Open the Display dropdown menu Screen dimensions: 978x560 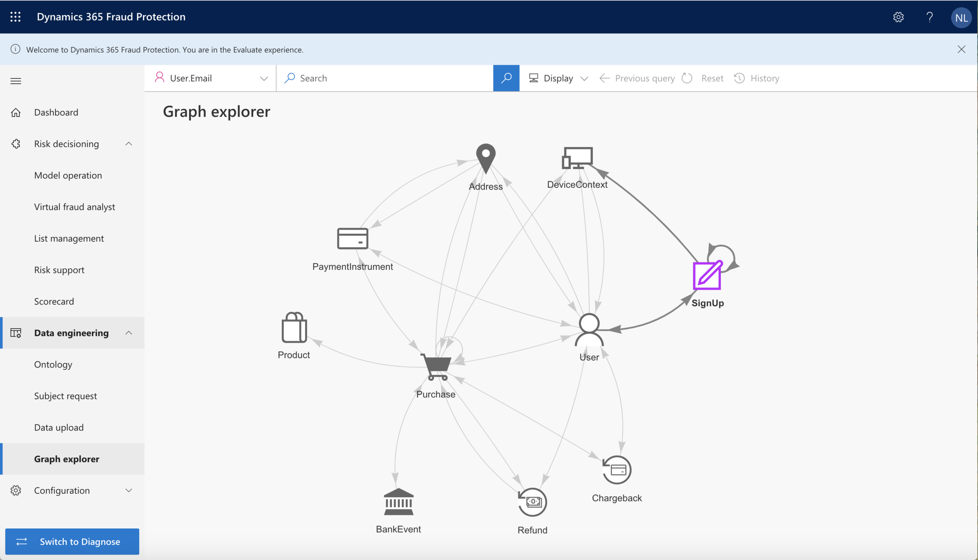[558, 78]
